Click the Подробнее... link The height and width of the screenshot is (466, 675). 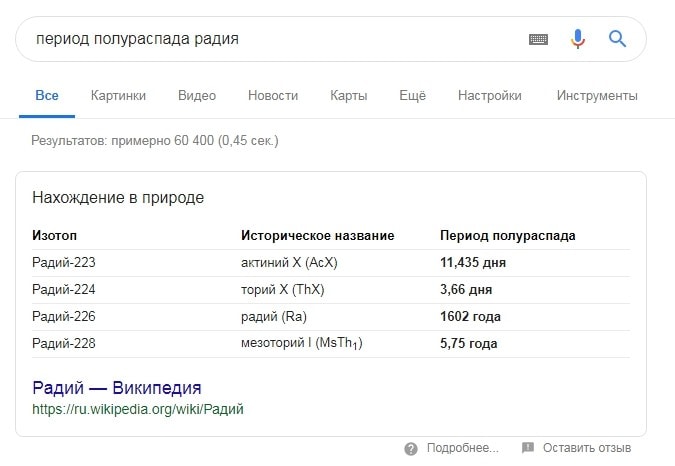[x=462, y=448]
